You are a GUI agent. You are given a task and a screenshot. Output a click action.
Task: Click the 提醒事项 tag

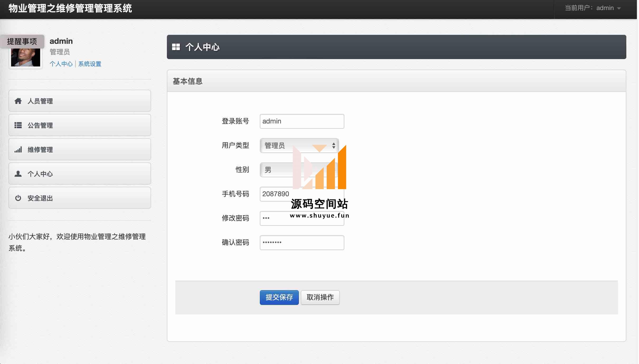point(22,41)
